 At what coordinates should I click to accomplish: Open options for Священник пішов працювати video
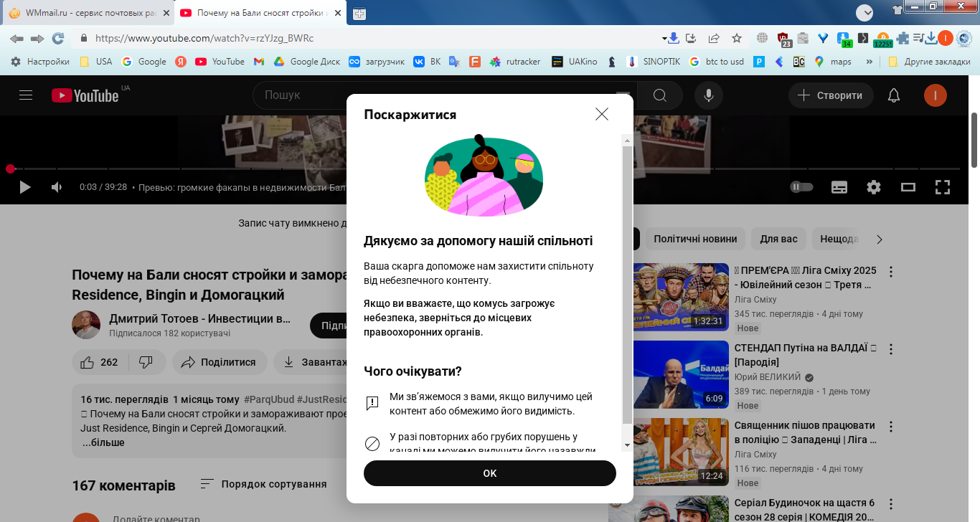click(x=891, y=427)
